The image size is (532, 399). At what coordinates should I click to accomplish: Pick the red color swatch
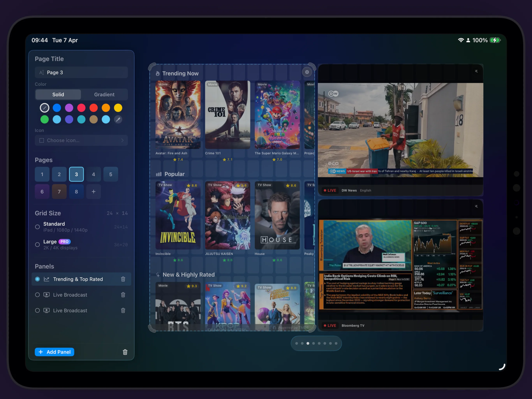93,108
